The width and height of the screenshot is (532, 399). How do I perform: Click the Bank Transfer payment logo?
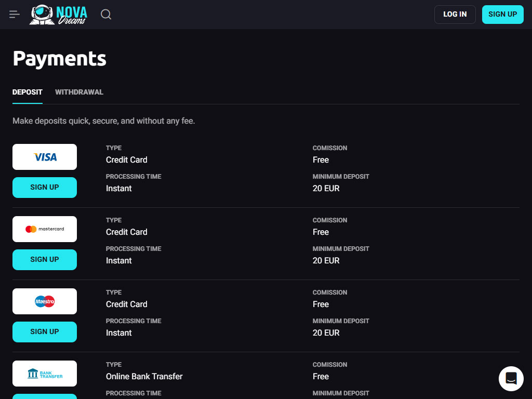pyautogui.click(x=45, y=374)
